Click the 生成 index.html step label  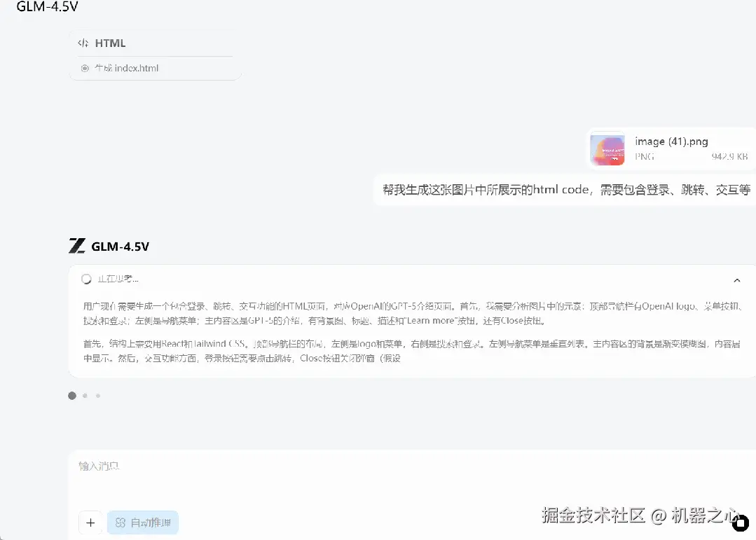[x=126, y=69]
